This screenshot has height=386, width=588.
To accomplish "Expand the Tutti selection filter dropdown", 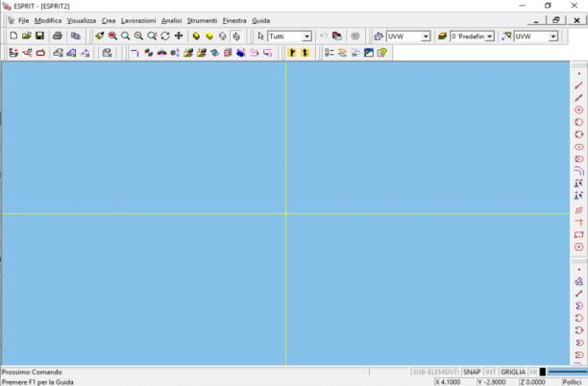I will (x=307, y=36).
